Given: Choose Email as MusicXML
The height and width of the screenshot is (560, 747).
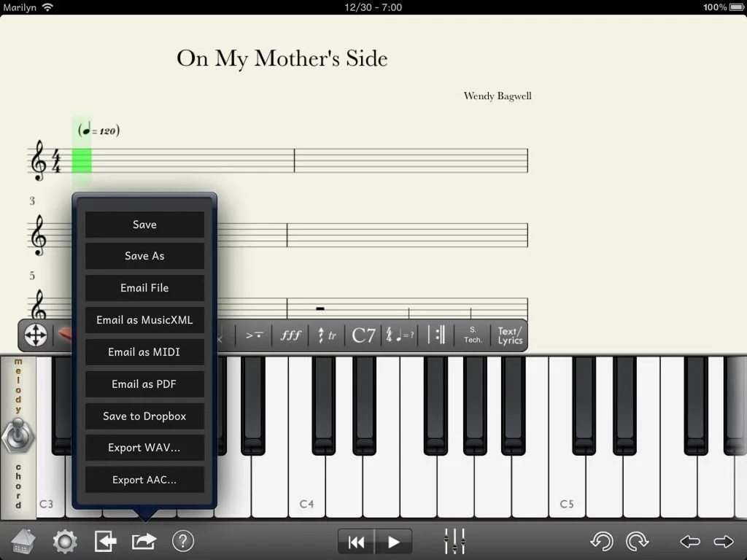Looking at the screenshot, I should (144, 320).
